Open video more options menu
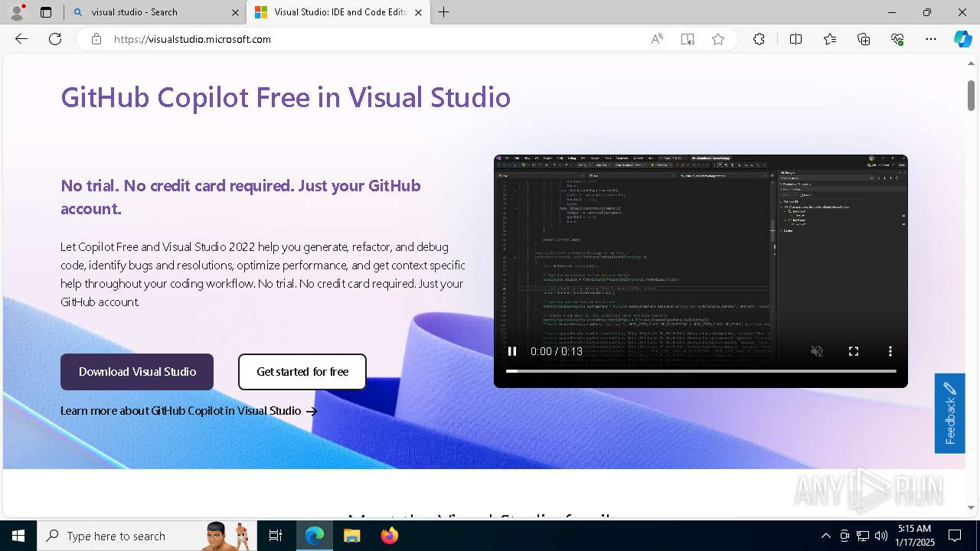 point(890,351)
